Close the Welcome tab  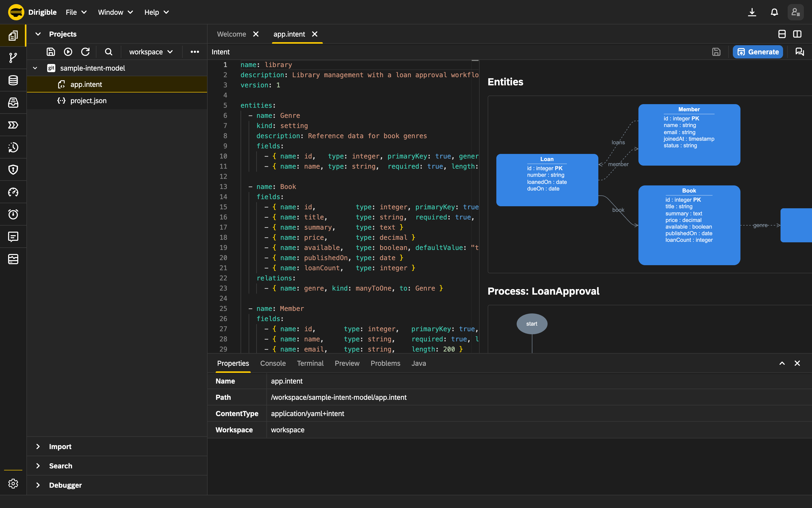(256, 34)
